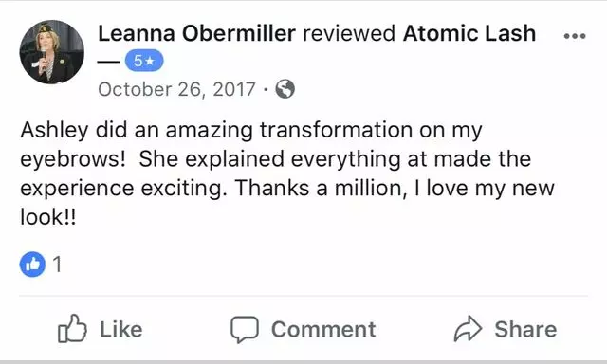Click the review line starting with Ashley
This screenshot has height=364, width=607.
click(251, 131)
